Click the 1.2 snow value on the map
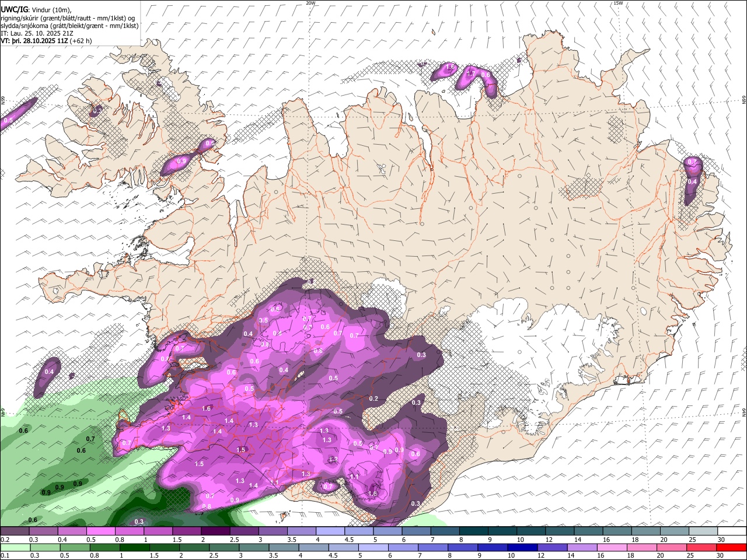The height and width of the screenshot is (560, 747). (x=333, y=460)
